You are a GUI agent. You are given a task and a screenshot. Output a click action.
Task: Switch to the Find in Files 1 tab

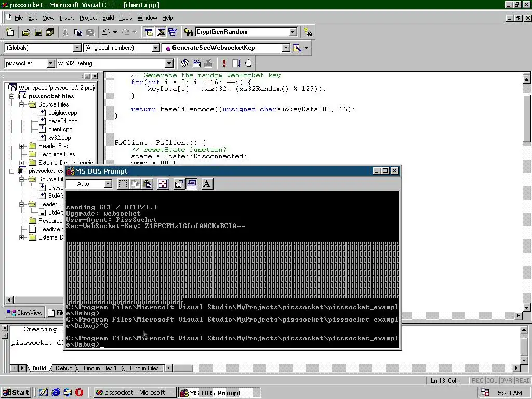100,368
